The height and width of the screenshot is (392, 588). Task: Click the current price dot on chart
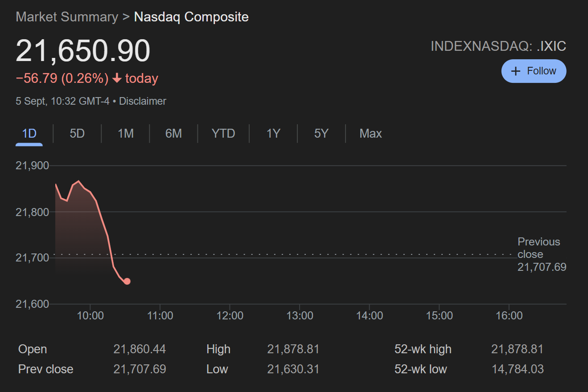(x=127, y=281)
